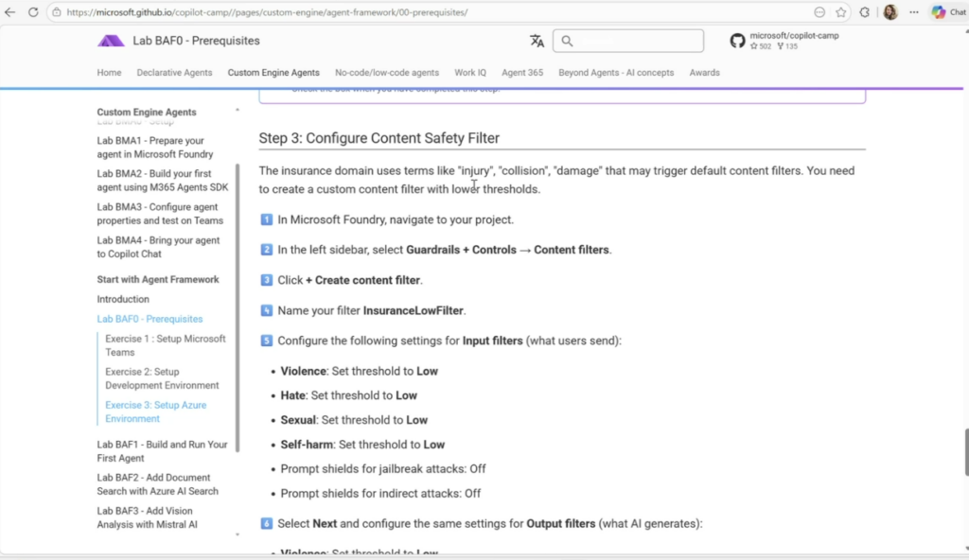Click the Copilot Camp purple logo
This screenshot has width=969, height=560.
(111, 41)
